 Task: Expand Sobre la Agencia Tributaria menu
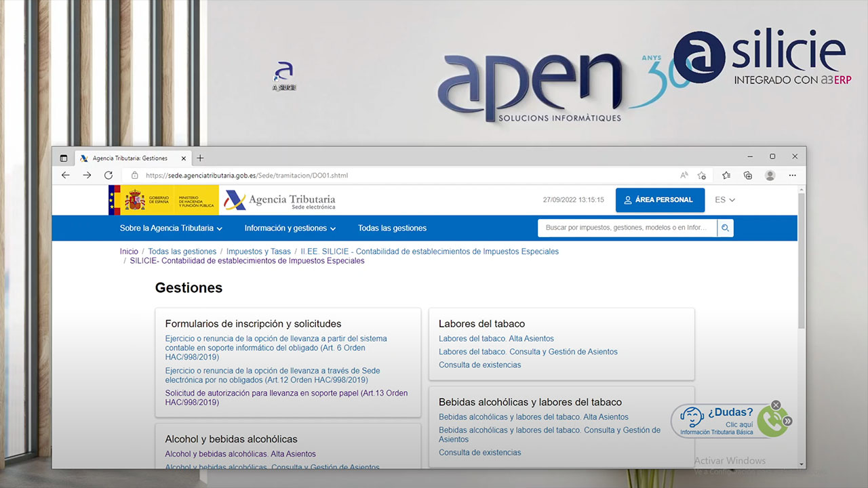click(x=171, y=228)
